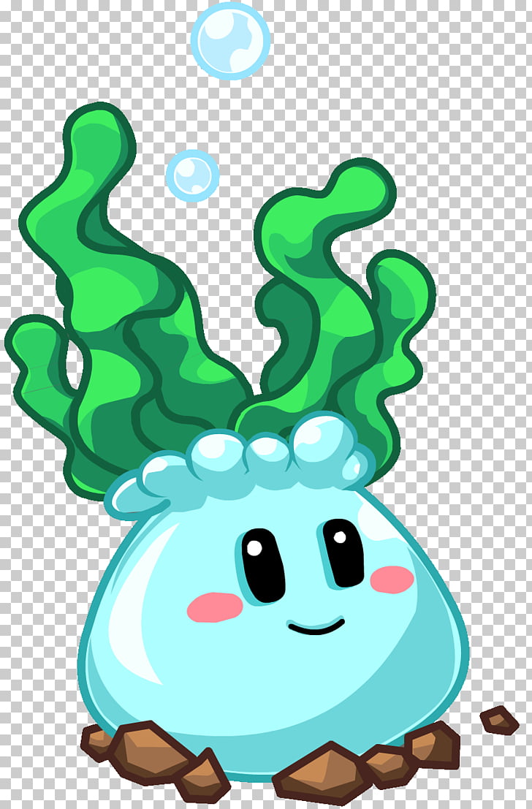Click the white gleam in the right eye
Image resolution: width=532 pixels, height=809 pixels.
pos(339,537)
